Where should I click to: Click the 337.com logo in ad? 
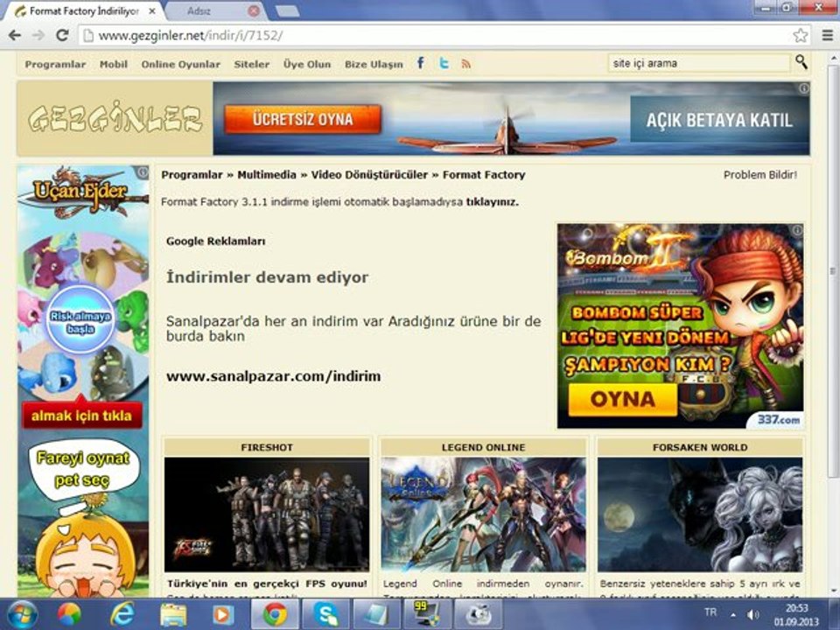[779, 419]
